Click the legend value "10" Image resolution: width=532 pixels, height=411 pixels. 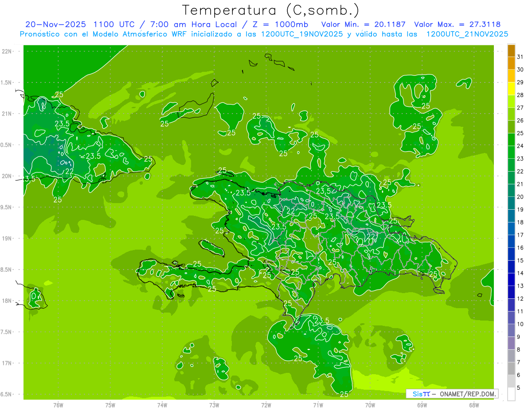[x=520, y=324]
